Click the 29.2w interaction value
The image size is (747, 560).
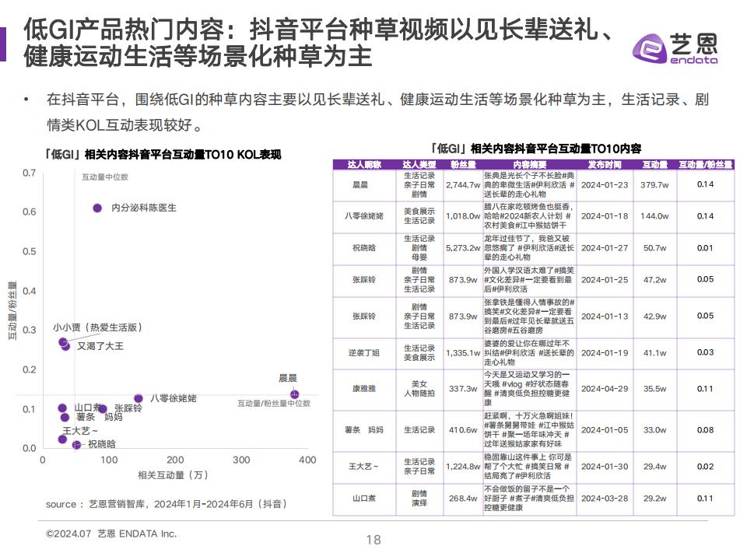tap(654, 498)
